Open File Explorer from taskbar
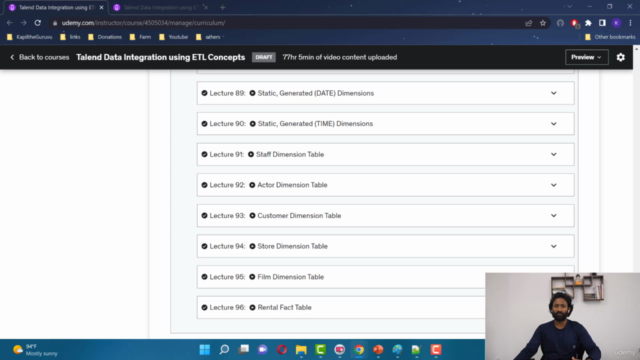Screen dimensions: 640x360 pyautogui.click(x=301, y=349)
